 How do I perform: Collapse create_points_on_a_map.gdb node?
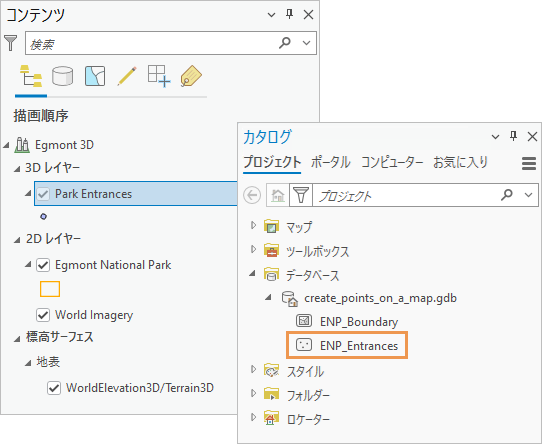[x=269, y=297]
